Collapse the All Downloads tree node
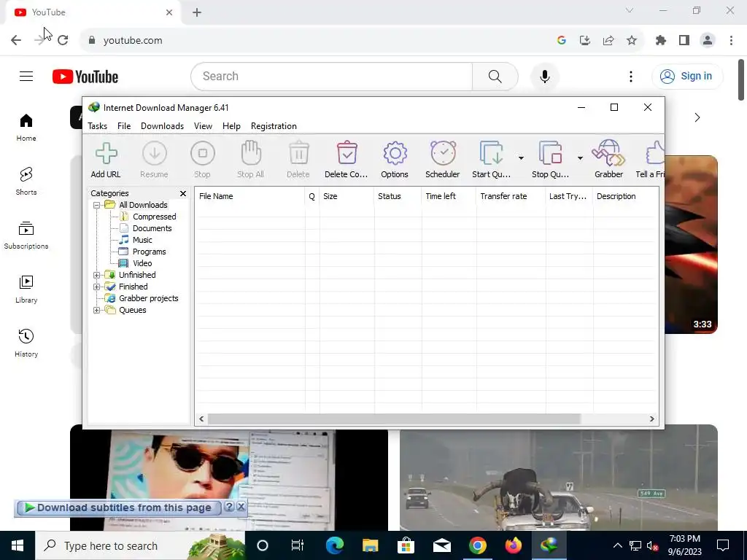This screenshot has height=560, width=747. pos(97,205)
